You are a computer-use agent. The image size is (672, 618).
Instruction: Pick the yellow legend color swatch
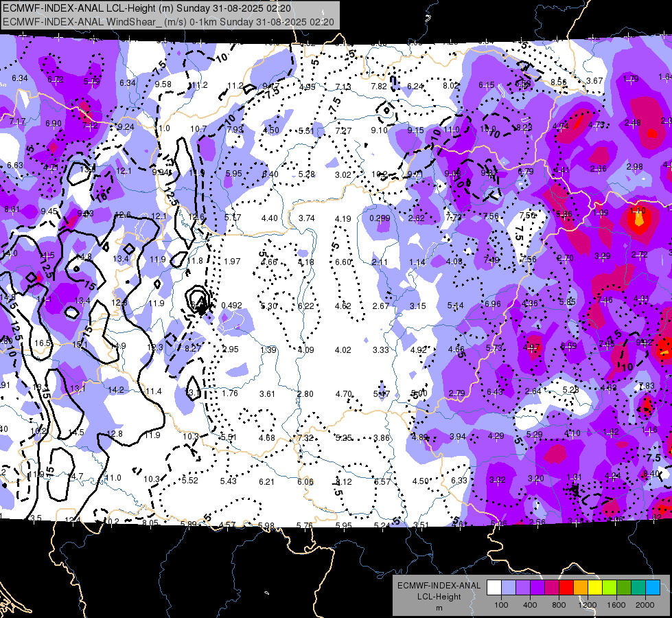595,588
